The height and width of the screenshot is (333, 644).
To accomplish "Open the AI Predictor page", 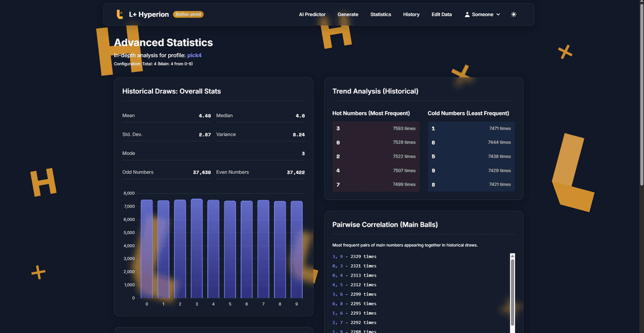I will tap(312, 15).
